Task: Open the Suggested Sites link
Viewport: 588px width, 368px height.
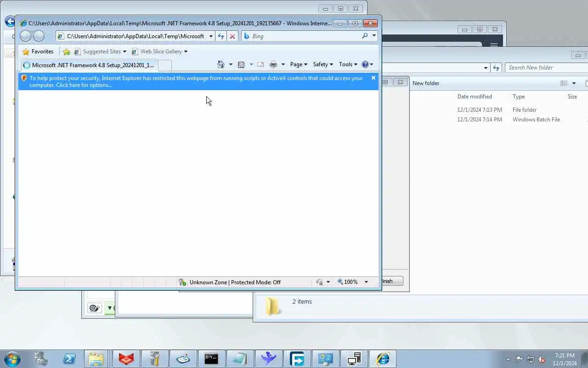Action: point(100,52)
